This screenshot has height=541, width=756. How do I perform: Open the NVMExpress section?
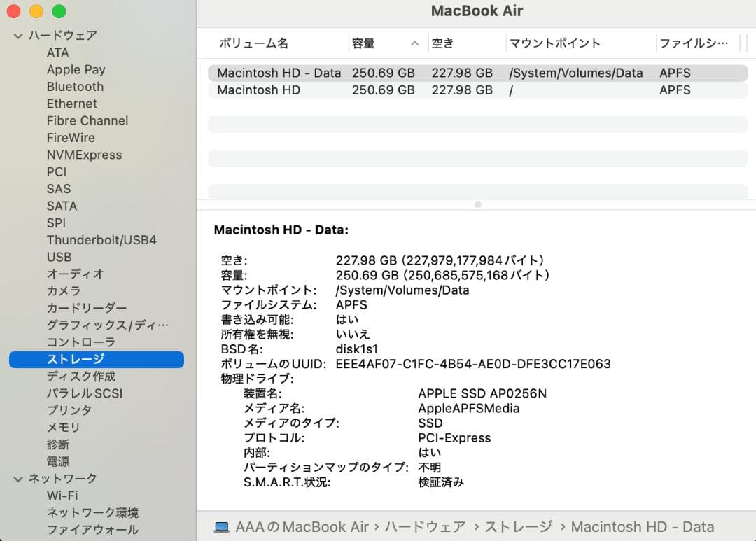pos(84,155)
